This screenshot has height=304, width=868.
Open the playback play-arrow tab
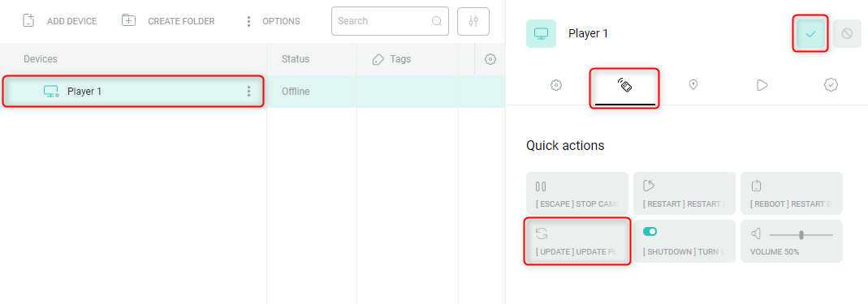point(762,85)
